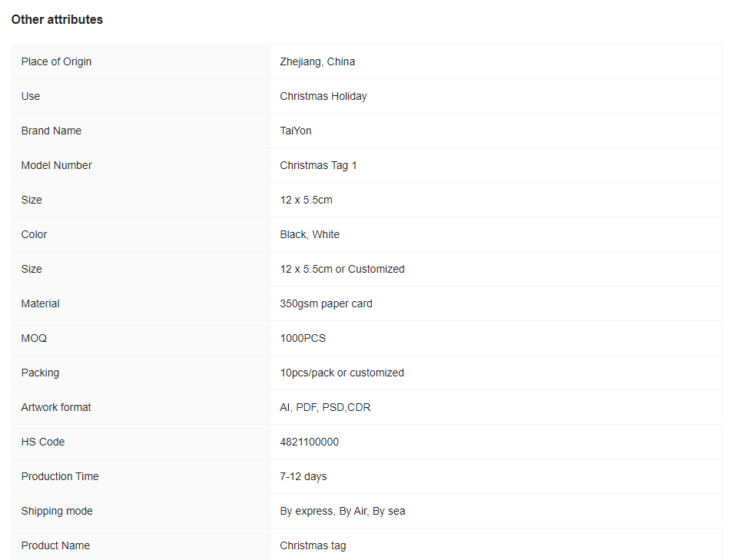
Task: Select the "10pcs/pack or customized" packing value
Action: coord(342,373)
